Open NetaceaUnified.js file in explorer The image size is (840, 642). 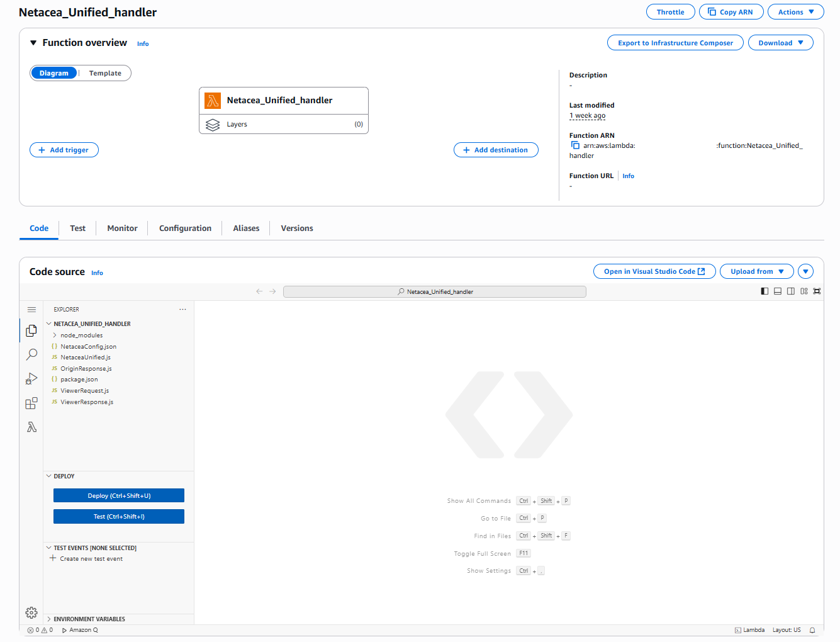click(86, 358)
